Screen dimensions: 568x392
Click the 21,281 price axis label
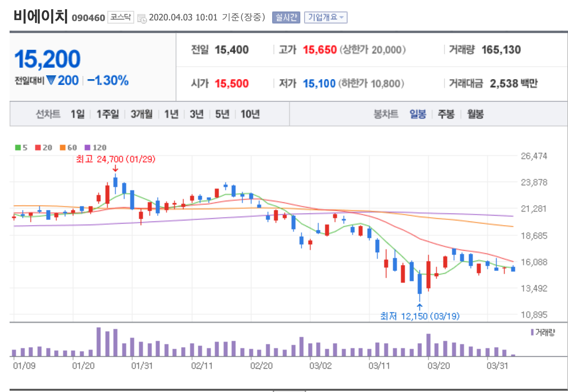(x=534, y=209)
